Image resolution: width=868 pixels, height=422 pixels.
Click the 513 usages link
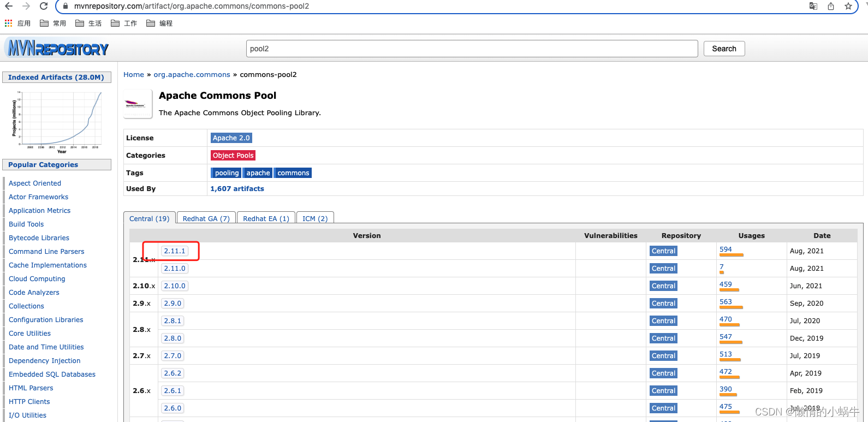[726, 354]
